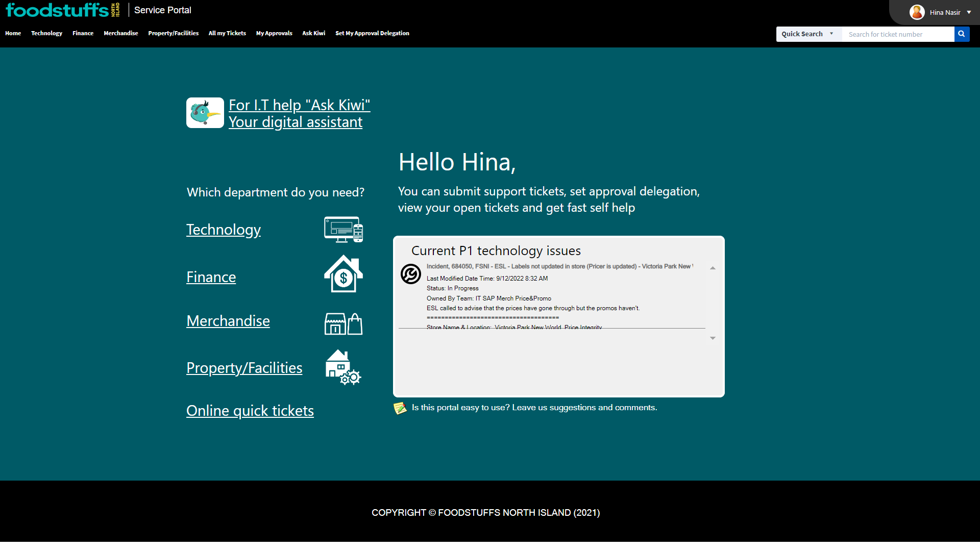
Task: Go to My Approvals
Action: (274, 33)
